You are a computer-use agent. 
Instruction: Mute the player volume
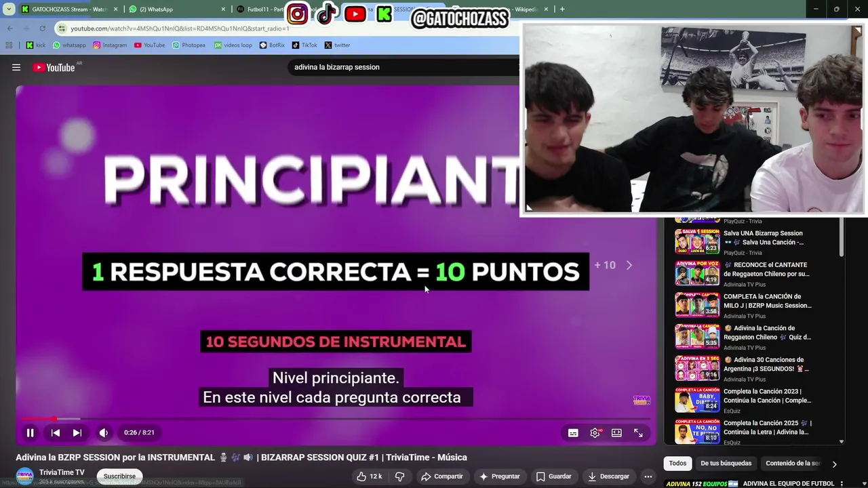pos(103,432)
